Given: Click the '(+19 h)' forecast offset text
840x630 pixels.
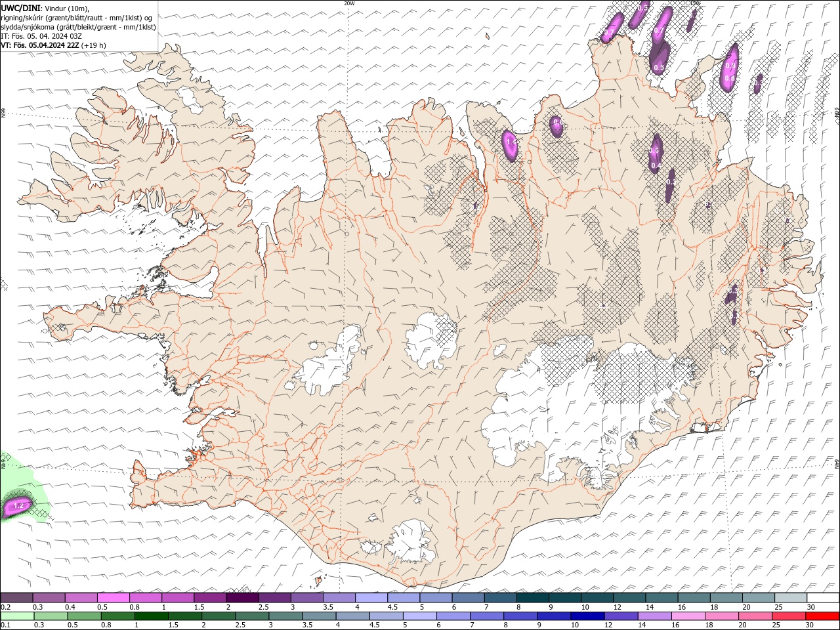Looking at the screenshot, I should (94, 45).
